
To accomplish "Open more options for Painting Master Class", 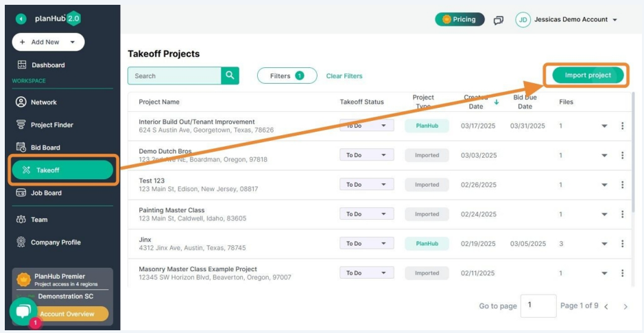I will [622, 214].
